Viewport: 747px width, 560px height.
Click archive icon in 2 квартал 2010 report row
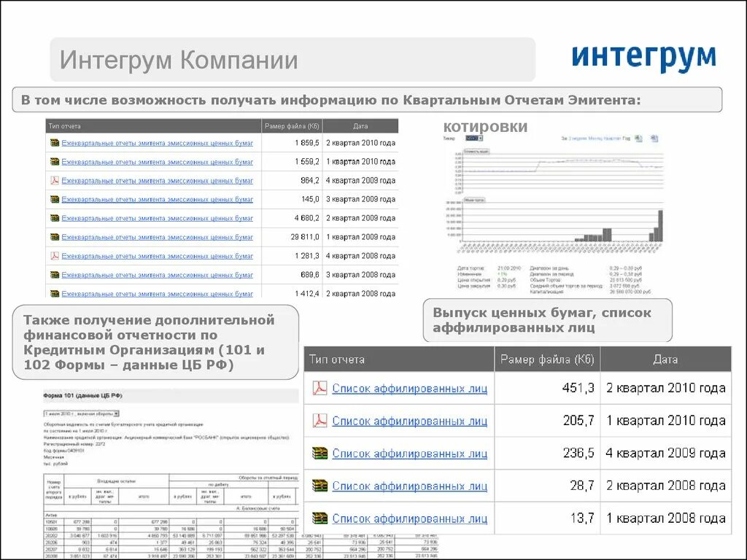[x=55, y=142]
